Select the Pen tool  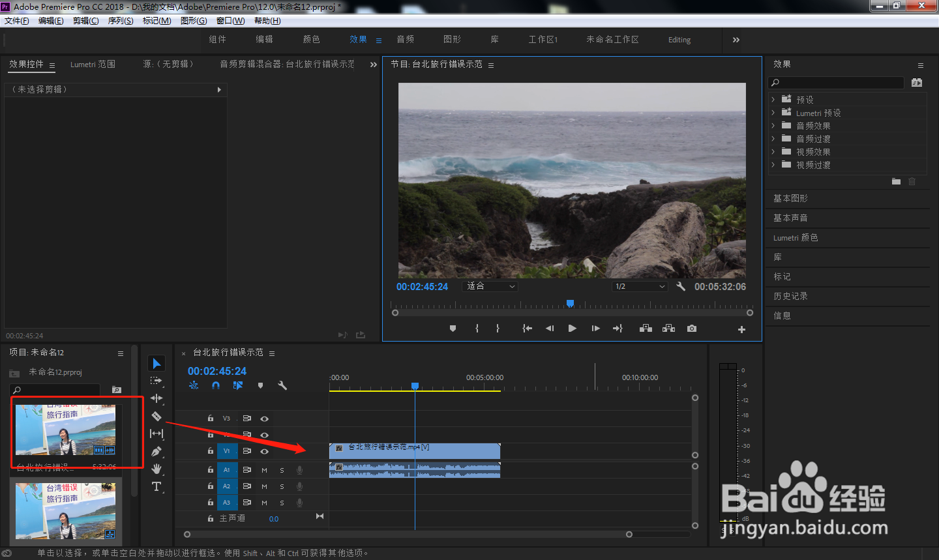point(156,451)
